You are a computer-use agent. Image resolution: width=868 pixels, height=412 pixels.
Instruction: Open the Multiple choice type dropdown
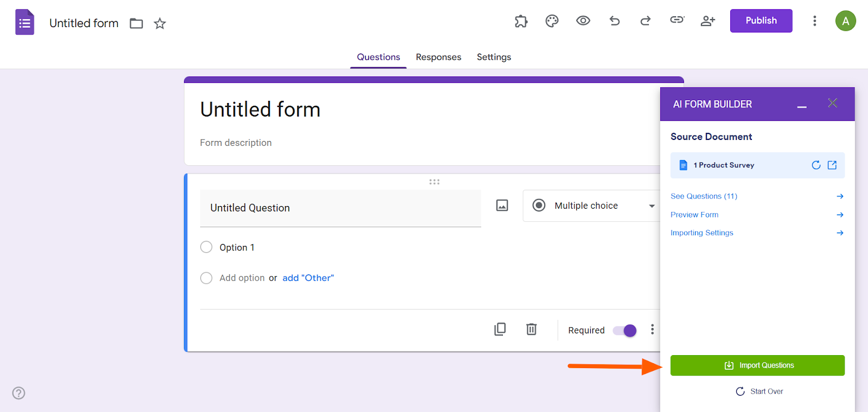coord(591,206)
